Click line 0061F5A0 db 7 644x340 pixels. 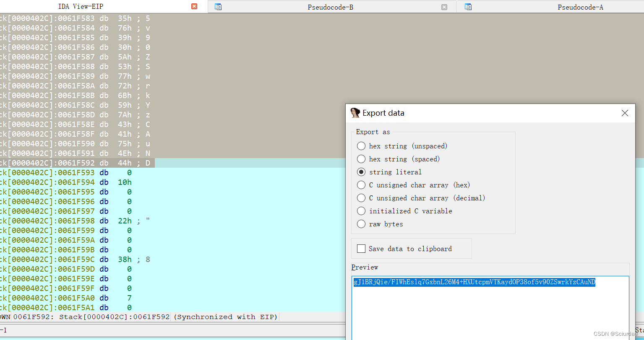66,298
